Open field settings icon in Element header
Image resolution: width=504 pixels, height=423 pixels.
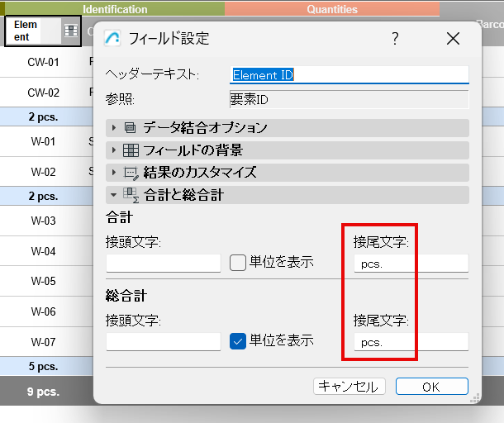(71, 31)
